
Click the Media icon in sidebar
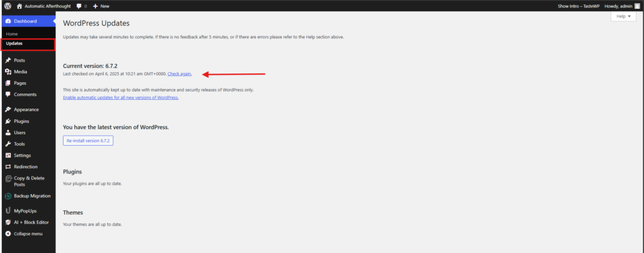(8, 72)
